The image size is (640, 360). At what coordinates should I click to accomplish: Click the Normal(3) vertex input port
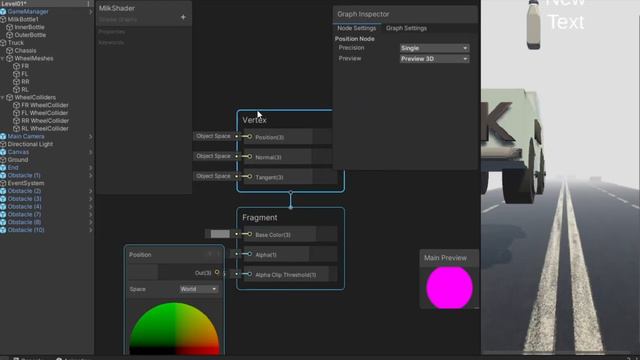[x=249, y=156]
